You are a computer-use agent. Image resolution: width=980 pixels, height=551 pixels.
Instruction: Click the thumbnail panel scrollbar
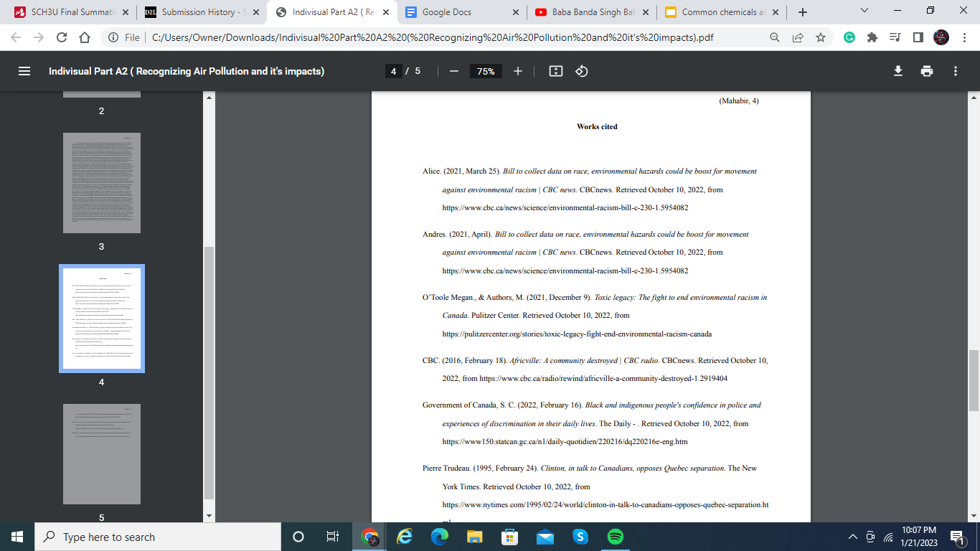[209, 372]
